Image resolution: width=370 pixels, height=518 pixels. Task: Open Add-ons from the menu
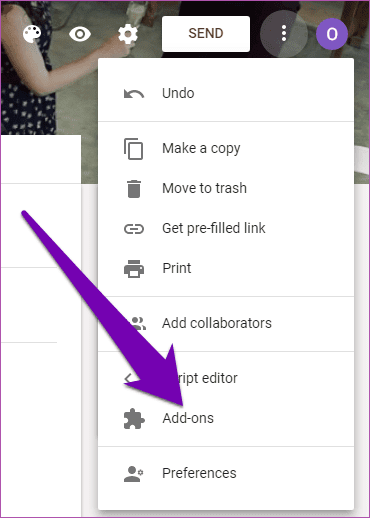pyautogui.click(x=226, y=418)
